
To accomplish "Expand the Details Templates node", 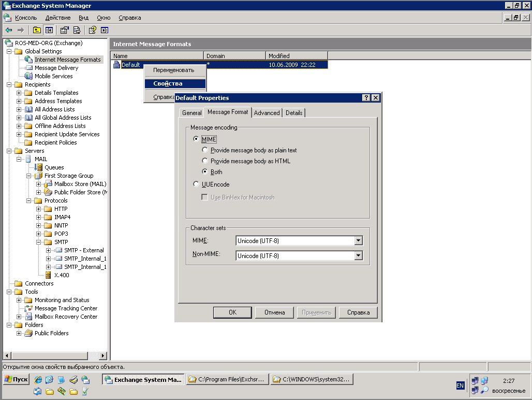I will (x=19, y=93).
